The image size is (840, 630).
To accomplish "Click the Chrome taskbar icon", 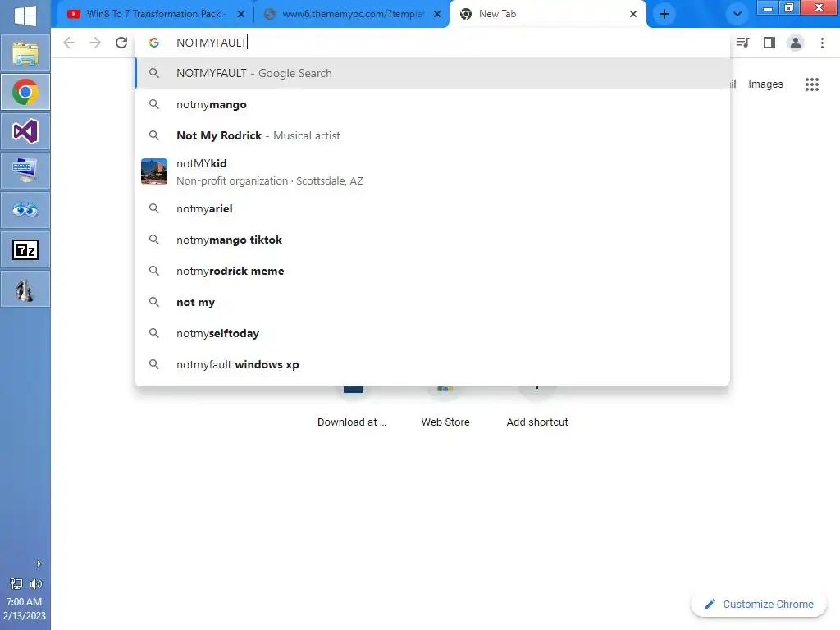I will (25, 92).
